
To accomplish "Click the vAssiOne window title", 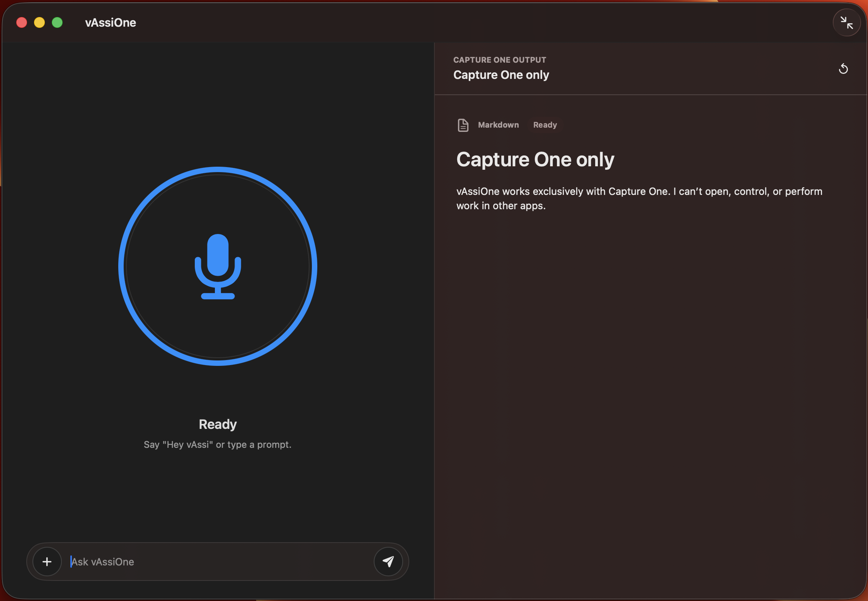I will pos(111,22).
